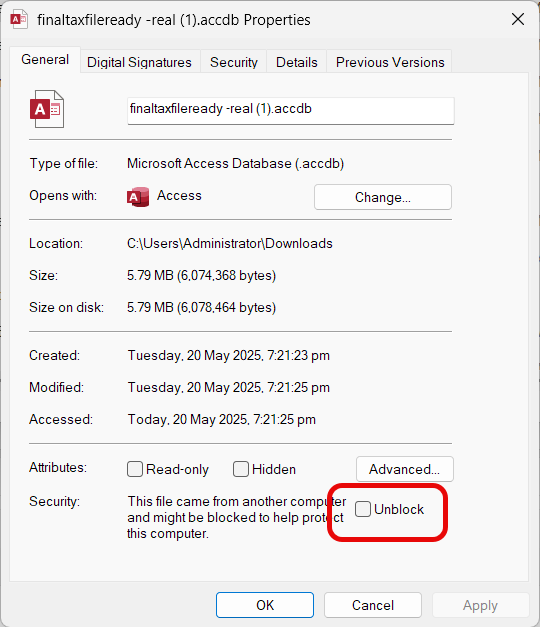
Task: Click the Change... button for default app
Action: pos(383,197)
